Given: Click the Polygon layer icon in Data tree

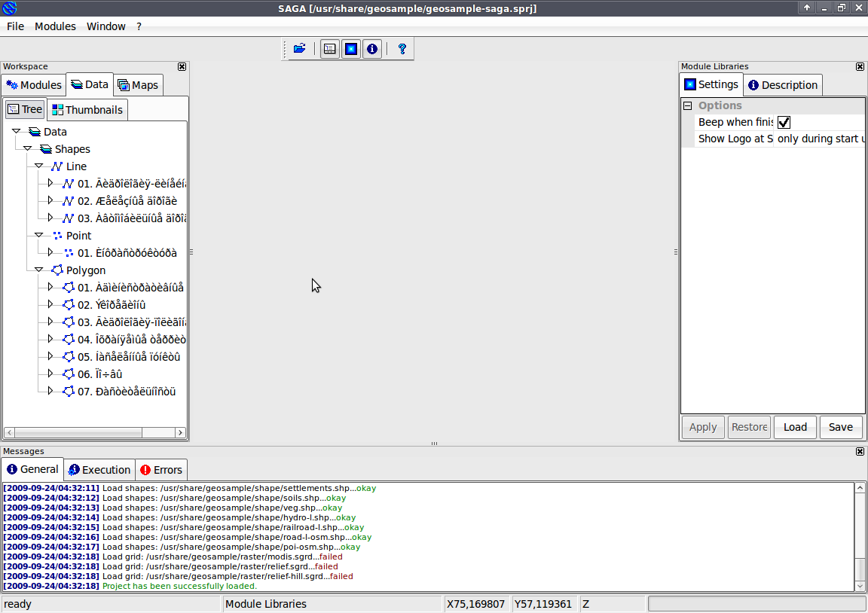Looking at the screenshot, I should click(x=58, y=270).
